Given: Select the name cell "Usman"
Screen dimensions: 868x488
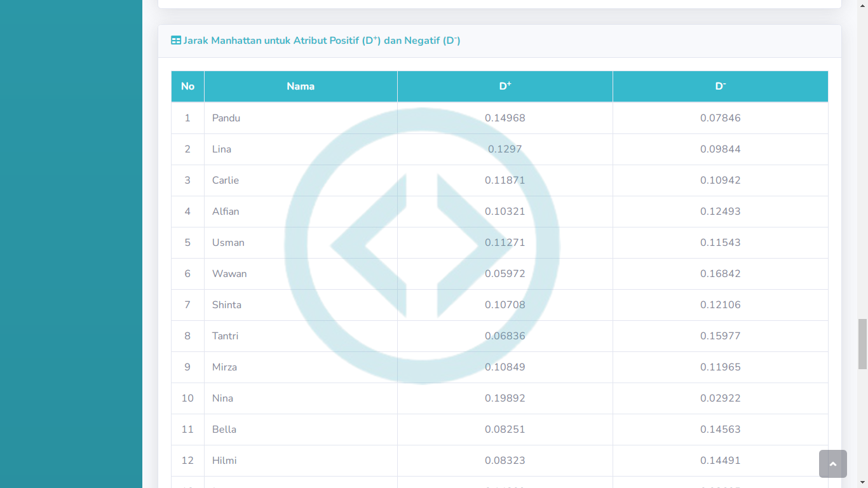Looking at the screenshot, I should click(x=228, y=243).
